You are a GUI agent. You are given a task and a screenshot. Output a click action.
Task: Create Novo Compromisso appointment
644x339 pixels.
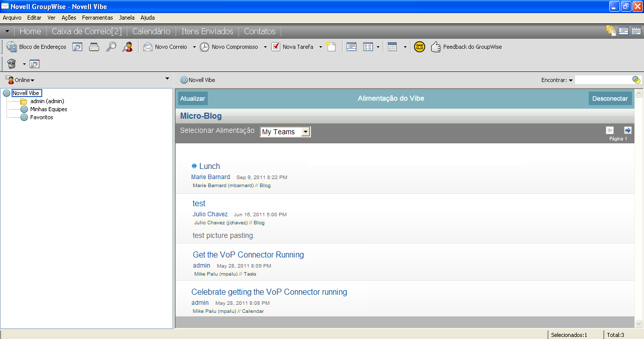pyautogui.click(x=229, y=47)
